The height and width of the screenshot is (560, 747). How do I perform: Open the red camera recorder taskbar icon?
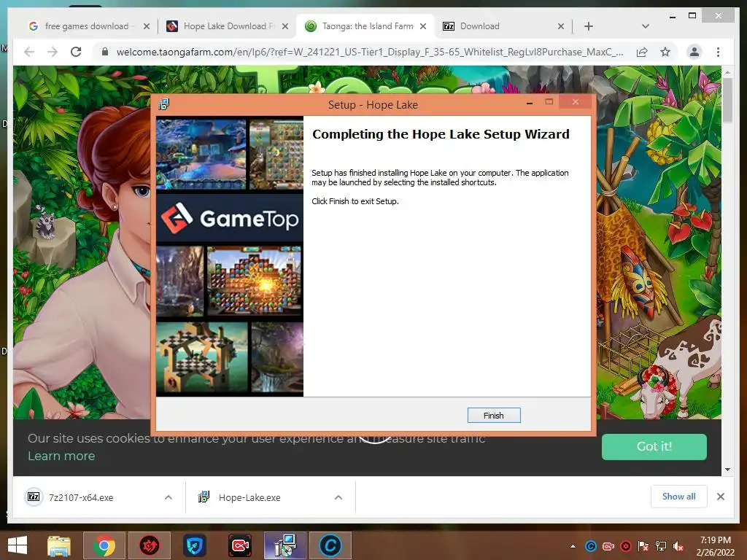pos(239,545)
